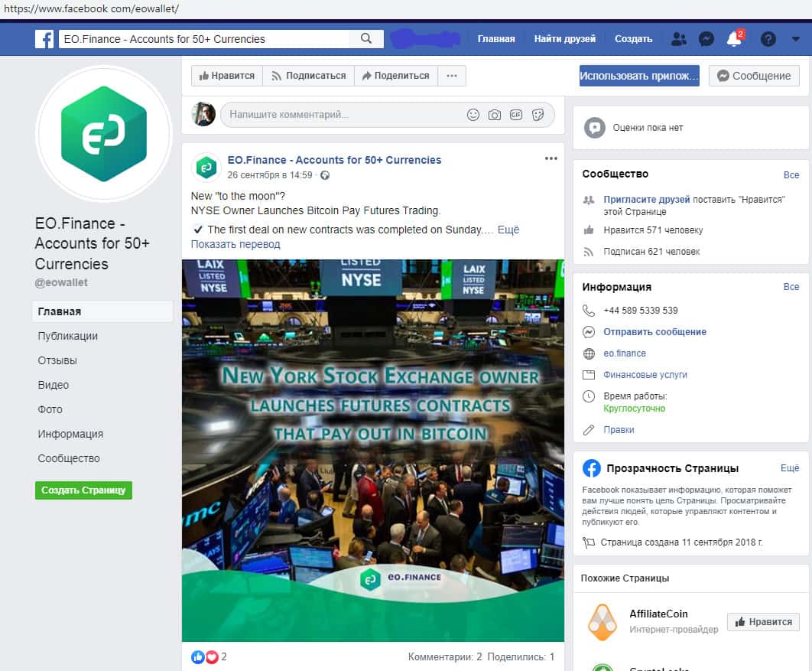Click the Использовать приложение button

pos(639,76)
